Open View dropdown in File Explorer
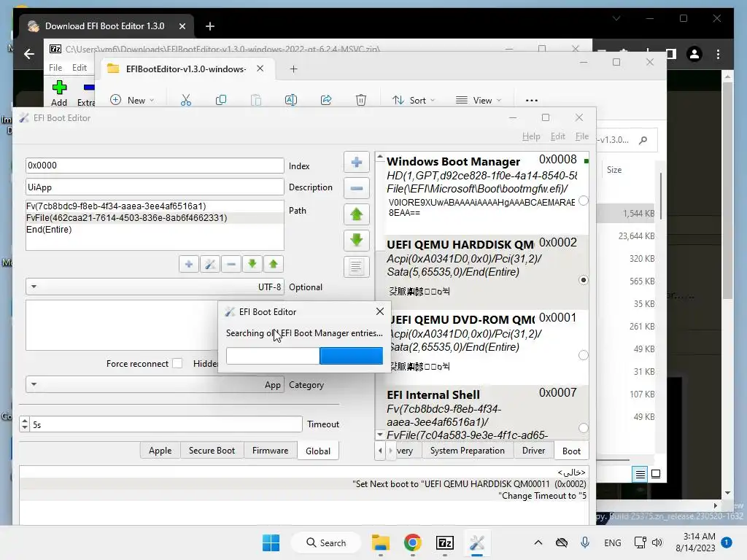This screenshot has width=747, height=560. coord(479,100)
